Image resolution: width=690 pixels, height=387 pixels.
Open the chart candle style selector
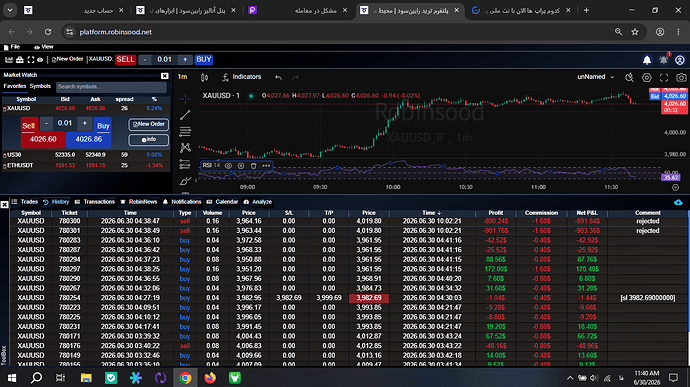204,77
